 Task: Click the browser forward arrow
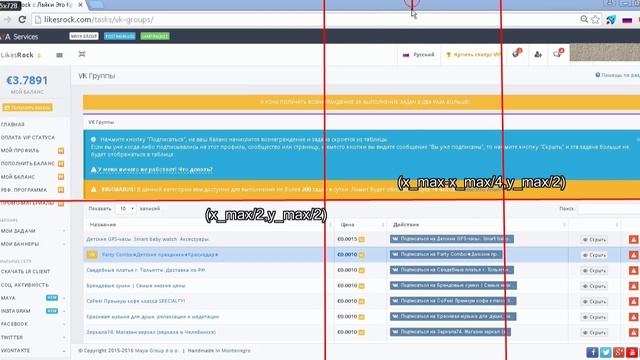pyautogui.click(x=7, y=19)
